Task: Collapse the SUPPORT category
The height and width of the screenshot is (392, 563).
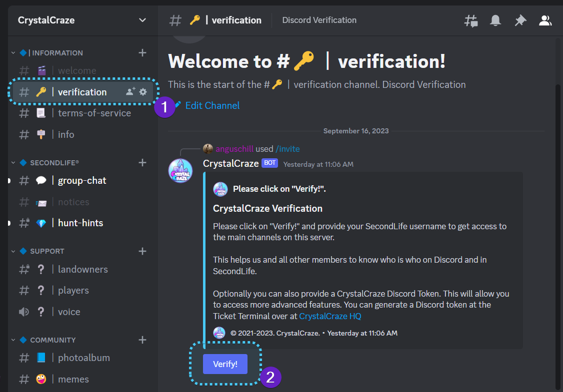Action: pyautogui.click(x=13, y=251)
